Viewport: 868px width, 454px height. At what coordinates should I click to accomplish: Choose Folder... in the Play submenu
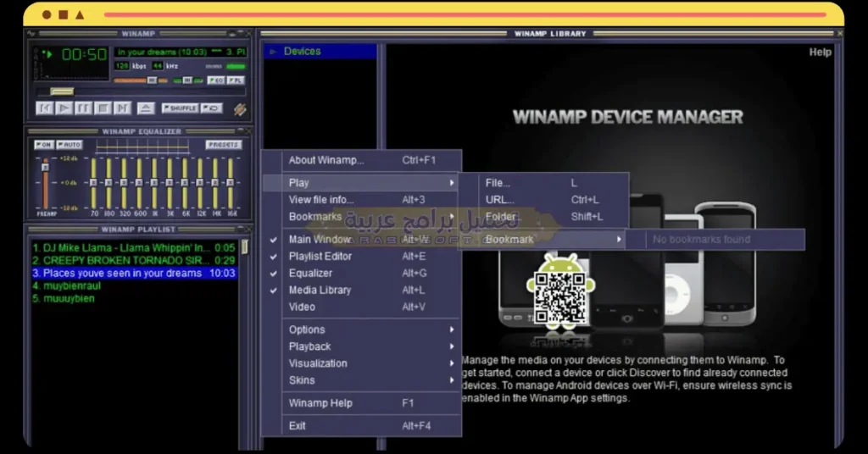[543, 217]
